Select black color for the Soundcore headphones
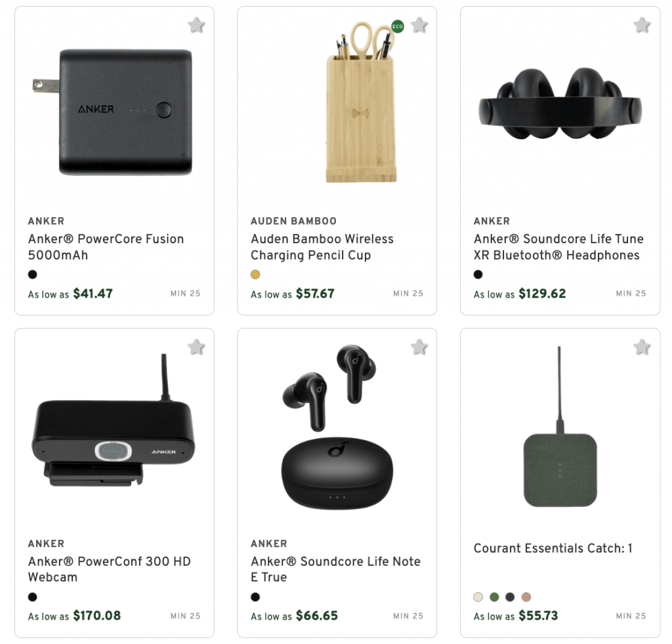Viewport: 672px width, 644px height. tap(478, 275)
